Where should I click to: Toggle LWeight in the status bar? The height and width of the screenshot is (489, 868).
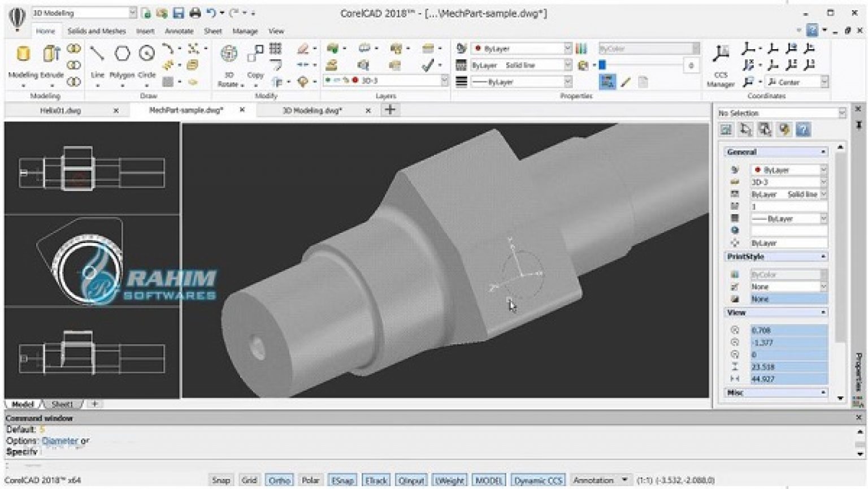[x=450, y=480]
